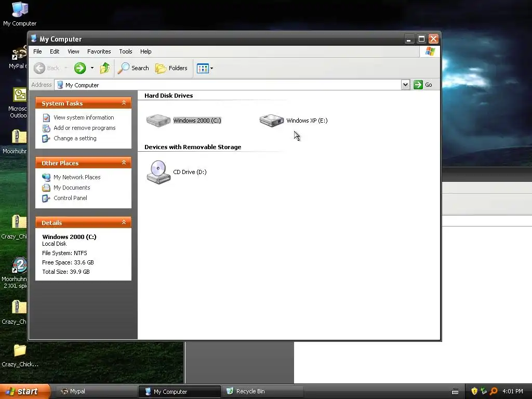Open the Windows 2000 (C:) drive icon
The height and width of the screenshot is (399, 532).
[x=158, y=121]
